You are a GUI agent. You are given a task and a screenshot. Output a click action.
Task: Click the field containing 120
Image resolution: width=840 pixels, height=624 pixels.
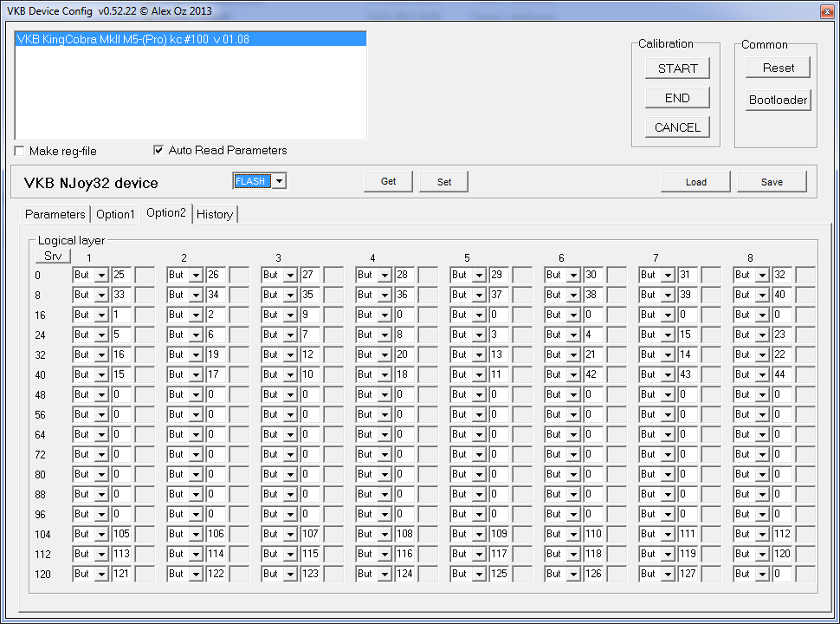(782, 554)
